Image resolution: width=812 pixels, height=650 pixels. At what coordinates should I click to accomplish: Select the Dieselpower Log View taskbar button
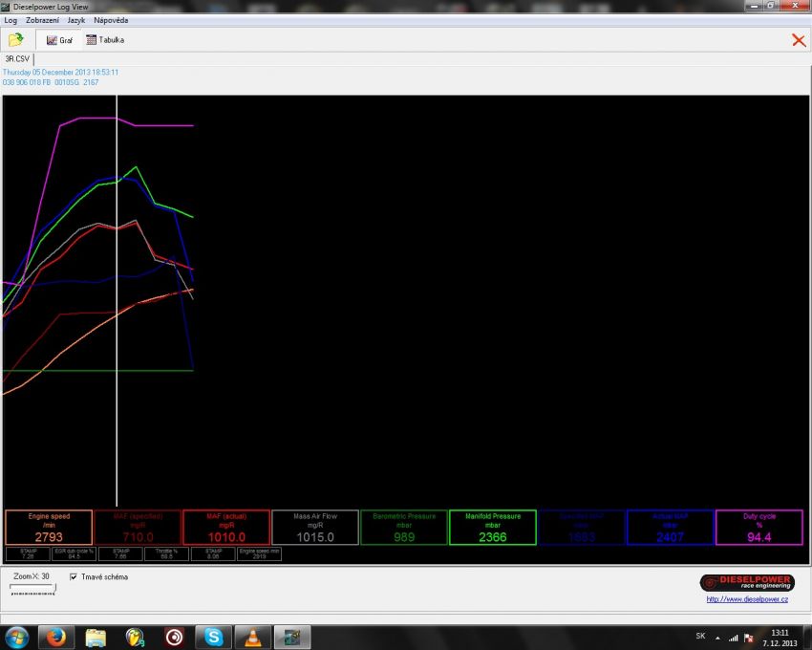[x=292, y=637]
